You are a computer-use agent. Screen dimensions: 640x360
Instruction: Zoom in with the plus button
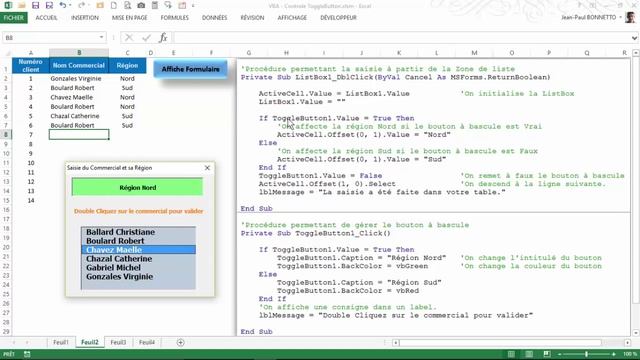tap(613, 354)
